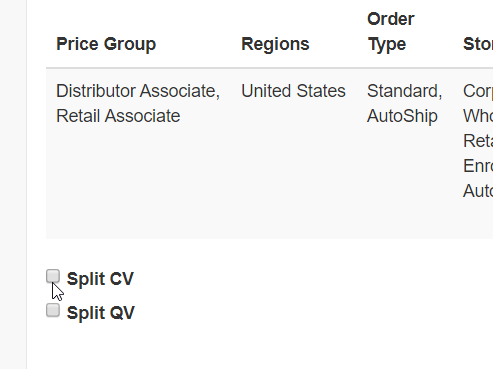Viewport: 493px width, 369px height.
Task: Click the cut-off Who entry in last column
Action: [x=478, y=116]
